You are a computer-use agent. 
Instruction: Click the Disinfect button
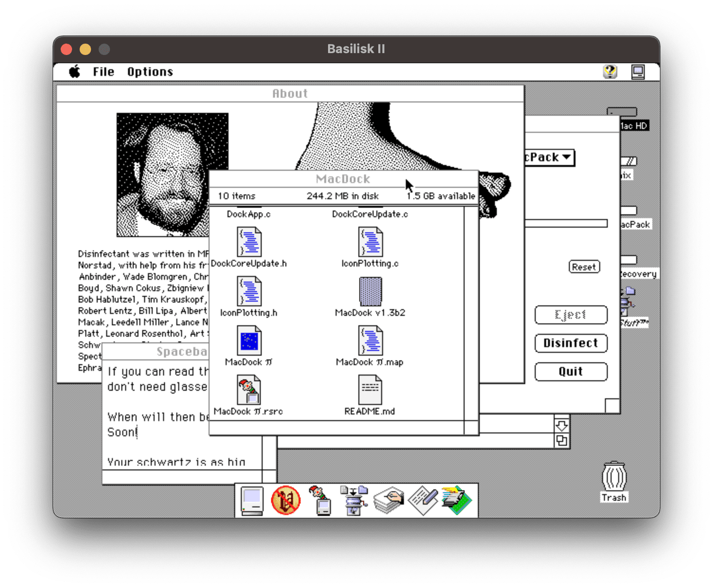(571, 343)
